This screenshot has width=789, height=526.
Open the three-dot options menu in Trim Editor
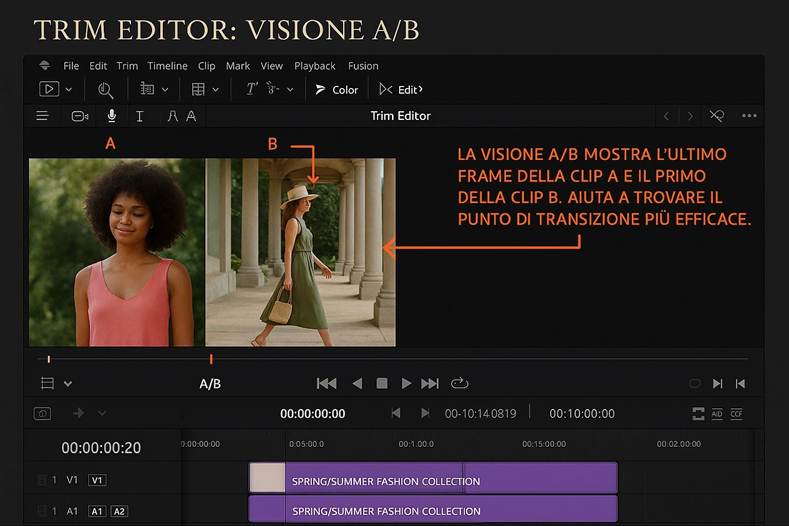(x=749, y=116)
